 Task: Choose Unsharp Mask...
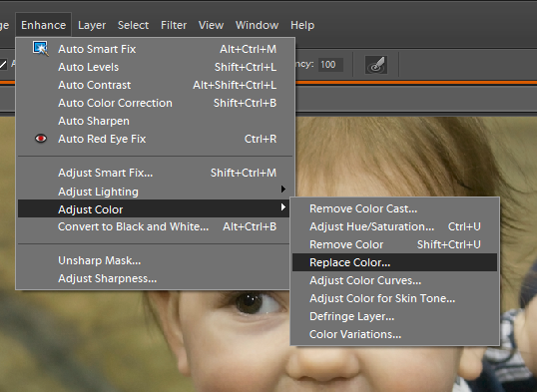click(154, 260)
